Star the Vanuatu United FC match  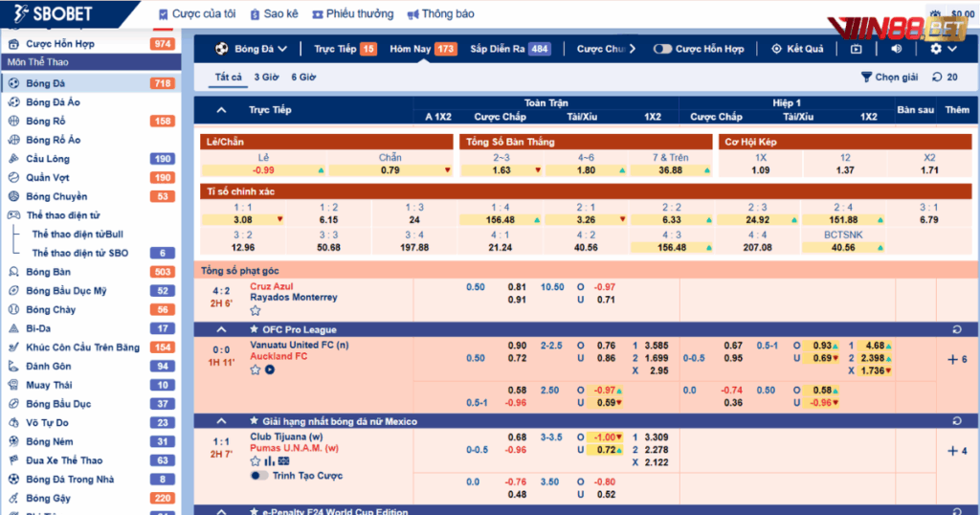tap(256, 369)
